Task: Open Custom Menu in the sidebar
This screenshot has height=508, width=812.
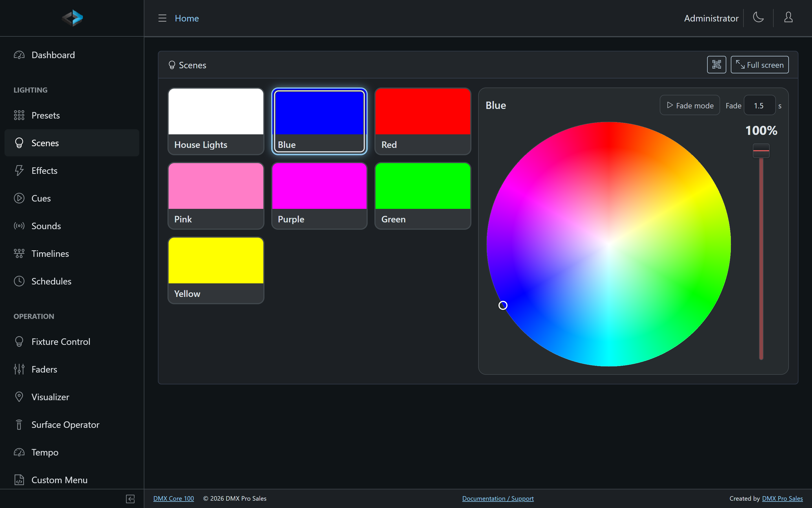Action: (x=72, y=480)
